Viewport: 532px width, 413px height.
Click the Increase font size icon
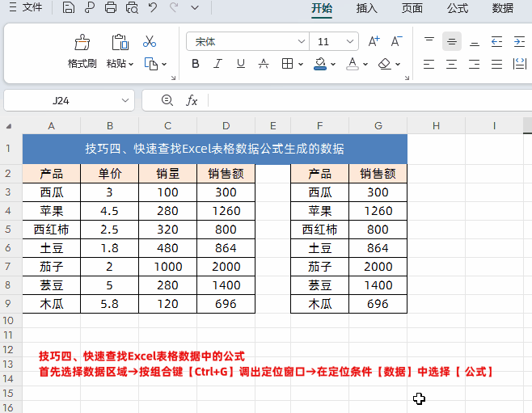(374, 41)
